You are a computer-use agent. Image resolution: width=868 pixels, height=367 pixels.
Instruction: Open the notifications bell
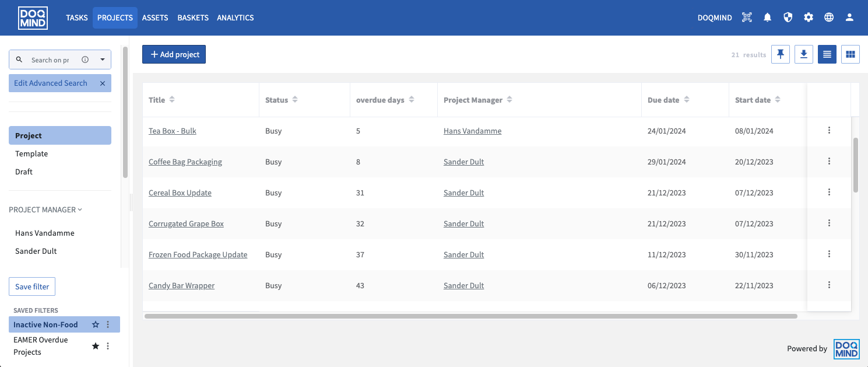[767, 18]
